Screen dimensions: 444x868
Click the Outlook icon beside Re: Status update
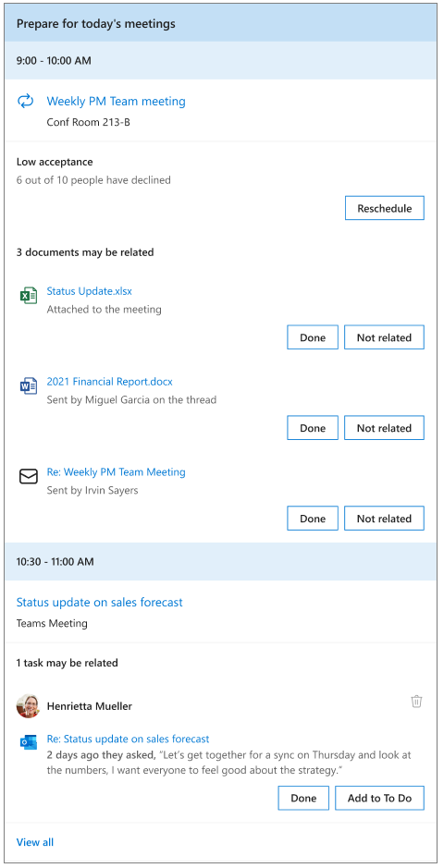[x=29, y=742]
